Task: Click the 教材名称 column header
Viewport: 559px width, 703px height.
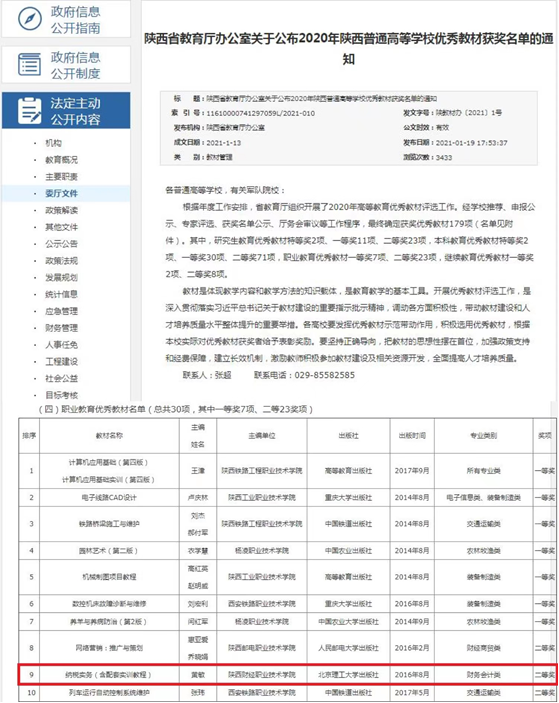Action: coord(109,435)
